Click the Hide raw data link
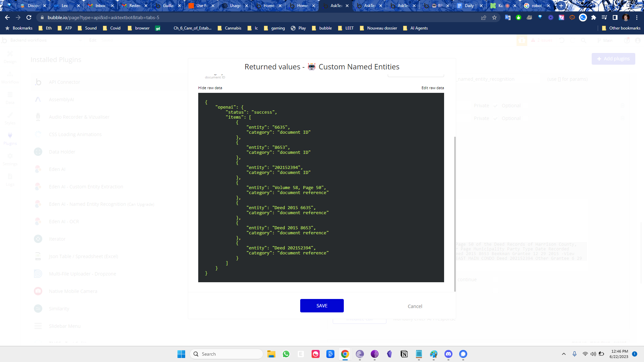 [x=210, y=88]
